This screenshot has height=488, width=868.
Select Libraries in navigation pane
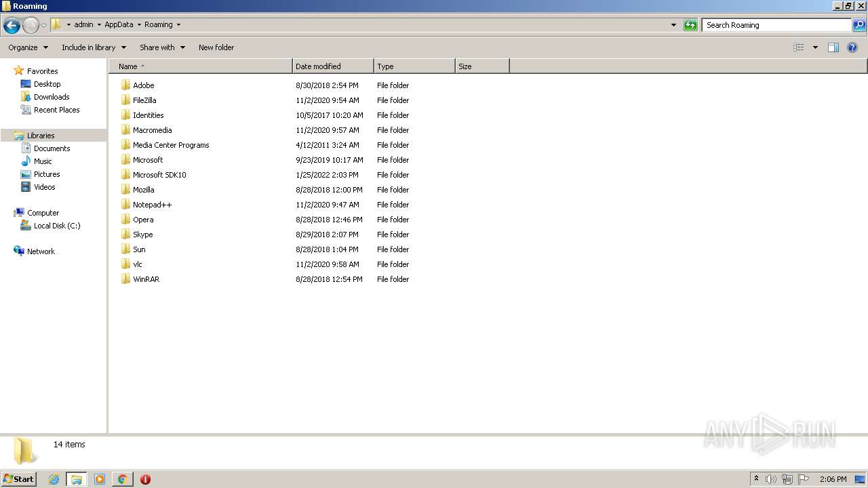41,136
